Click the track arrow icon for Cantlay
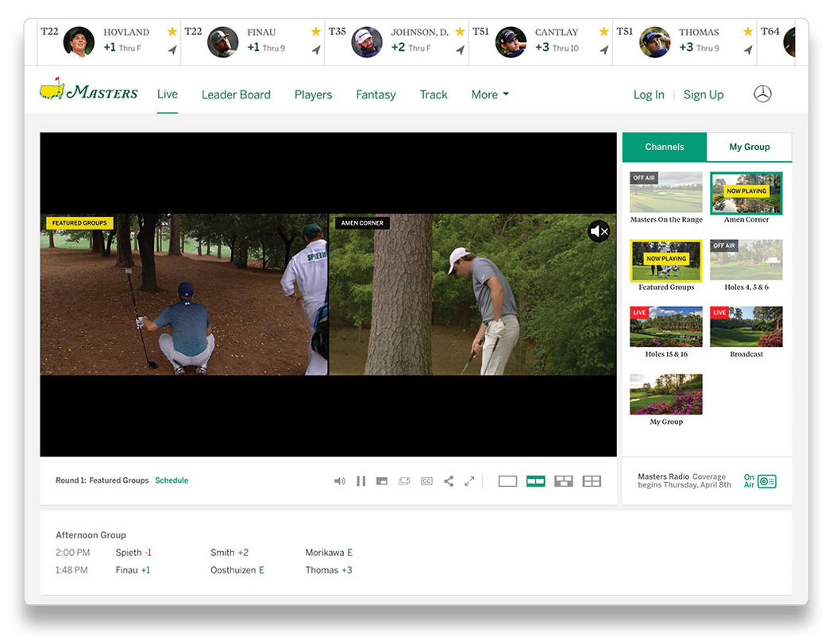Viewport: 833px width, 644px height. tap(604, 50)
